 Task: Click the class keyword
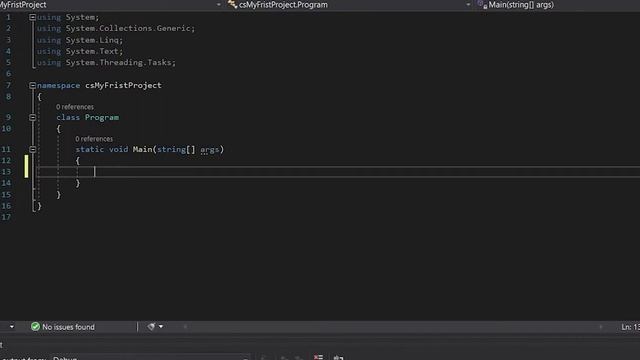coord(68,118)
